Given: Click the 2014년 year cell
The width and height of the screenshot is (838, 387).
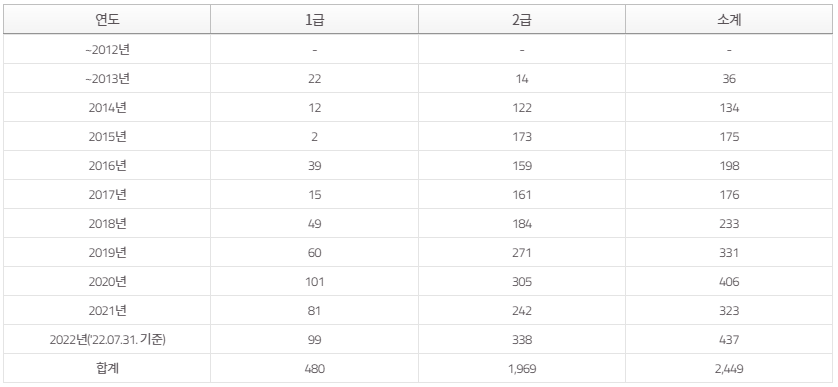Looking at the screenshot, I should [x=107, y=107].
